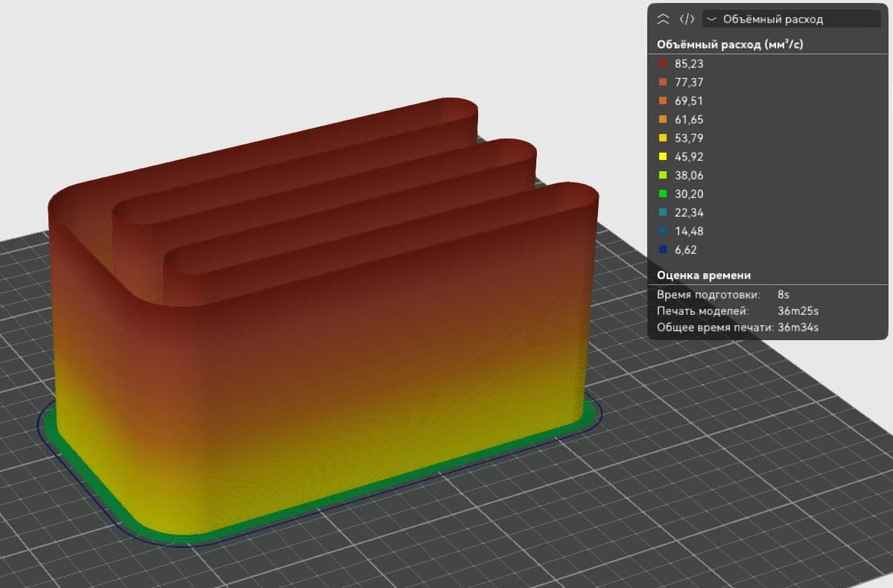Select the 30,20 flow value label
This screenshot has width=893, height=588.
coord(689,194)
